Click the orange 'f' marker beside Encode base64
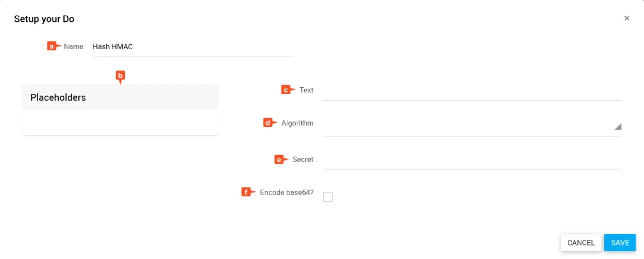This screenshot has width=644, height=259. [247, 192]
